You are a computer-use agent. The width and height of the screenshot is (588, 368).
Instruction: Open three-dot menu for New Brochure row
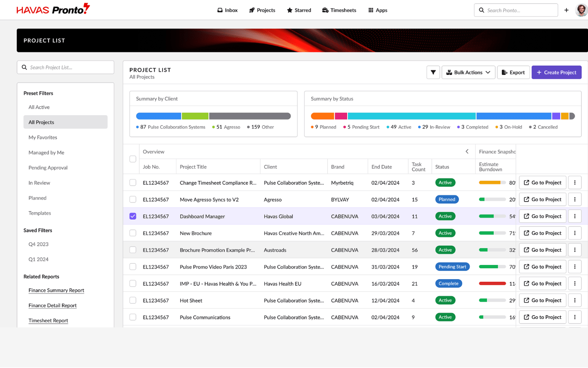[x=575, y=233]
